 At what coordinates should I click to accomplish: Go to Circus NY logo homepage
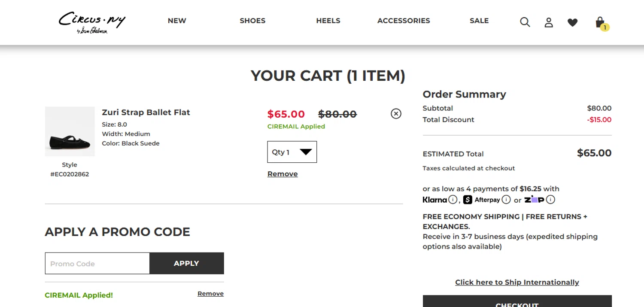[92, 22]
